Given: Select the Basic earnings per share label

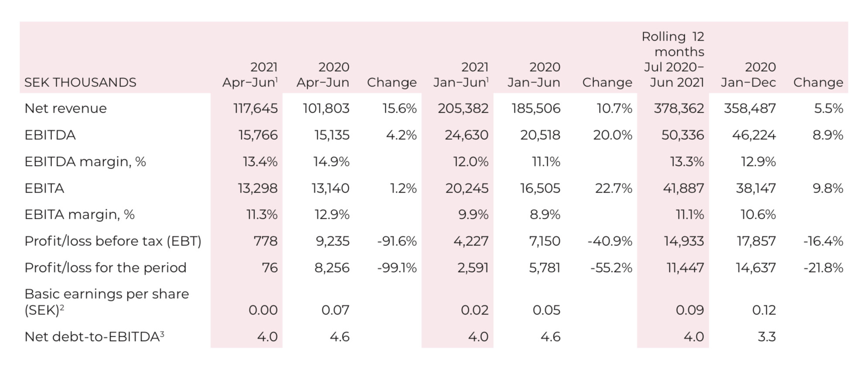Looking at the screenshot, I should 106,302.
